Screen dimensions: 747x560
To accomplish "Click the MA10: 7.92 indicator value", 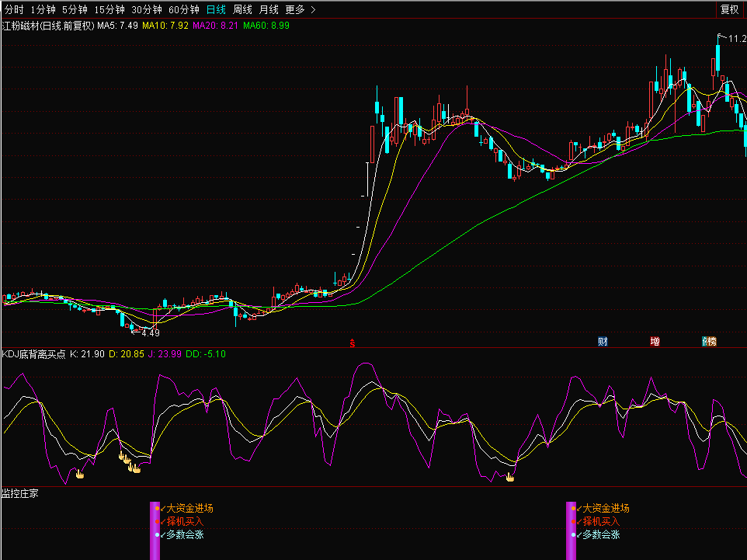I will [165, 26].
